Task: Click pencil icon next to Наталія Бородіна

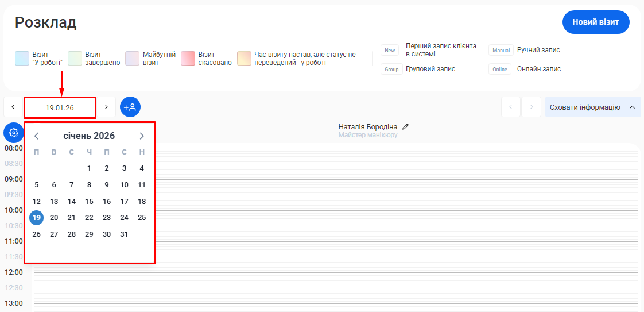Action: pyautogui.click(x=406, y=126)
